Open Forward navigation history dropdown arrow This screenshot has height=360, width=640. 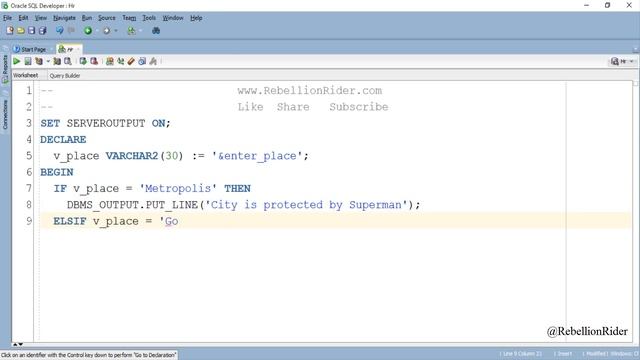(116, 31)
